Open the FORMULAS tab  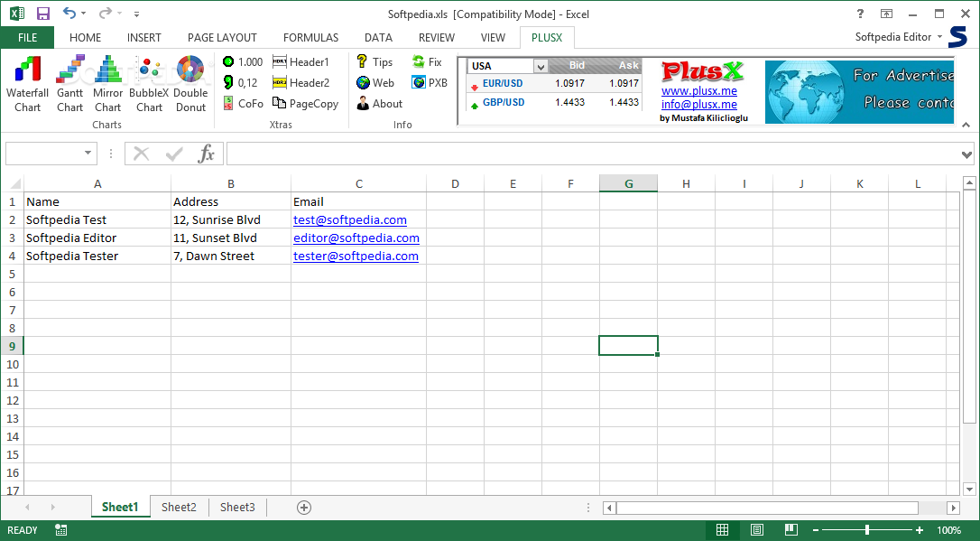pyautogui.click(x=310, y=38)
